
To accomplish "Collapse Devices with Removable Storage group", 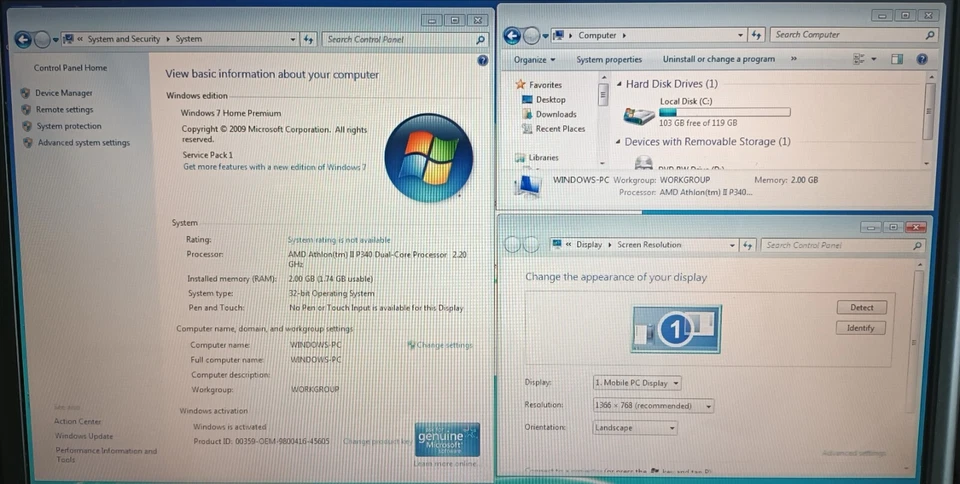I will point(618,142).
